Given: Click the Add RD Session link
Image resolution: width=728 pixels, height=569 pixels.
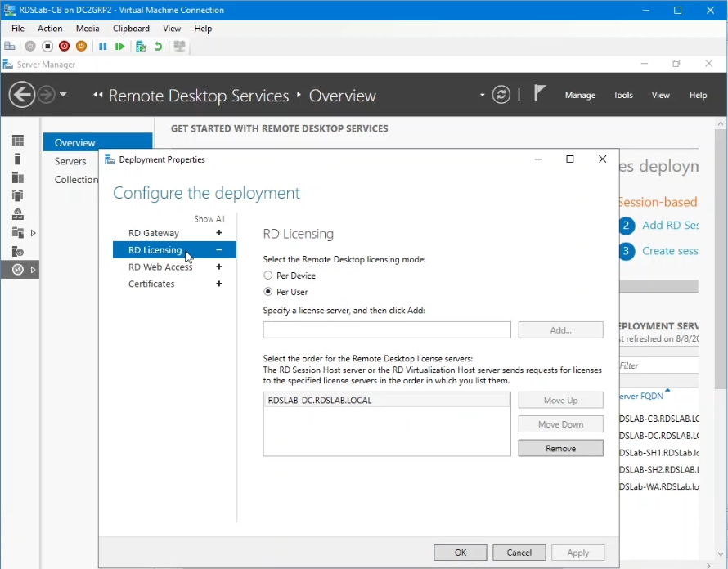Looking at the screenshot, I should 671,225.
